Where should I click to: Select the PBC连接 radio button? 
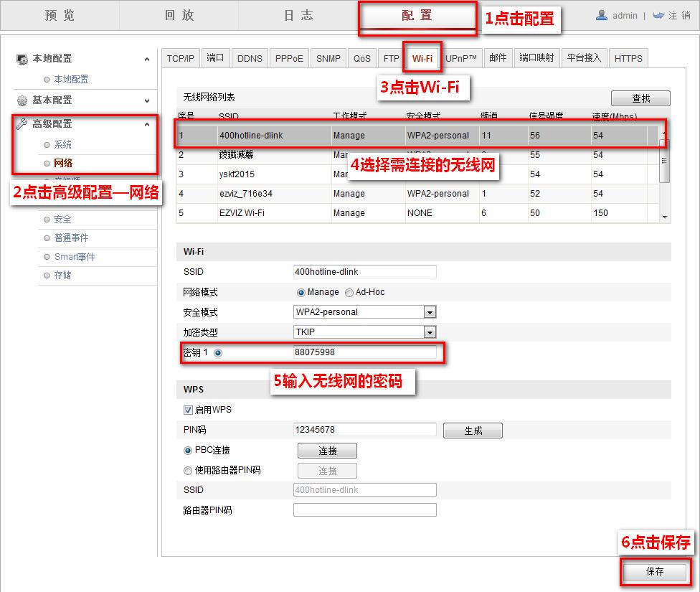point(188,451)
